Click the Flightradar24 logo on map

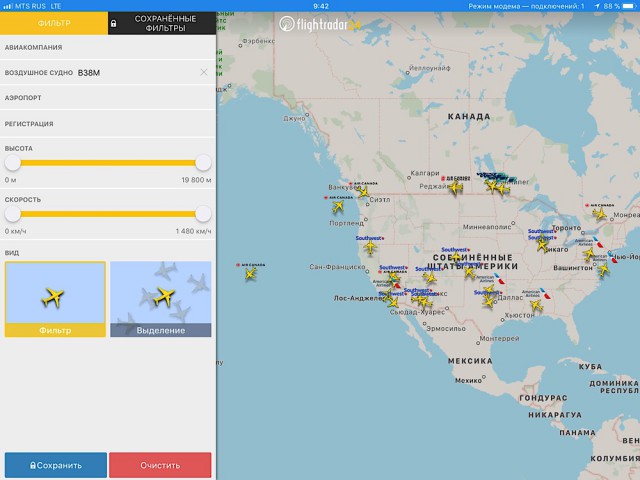click(320, 24)
